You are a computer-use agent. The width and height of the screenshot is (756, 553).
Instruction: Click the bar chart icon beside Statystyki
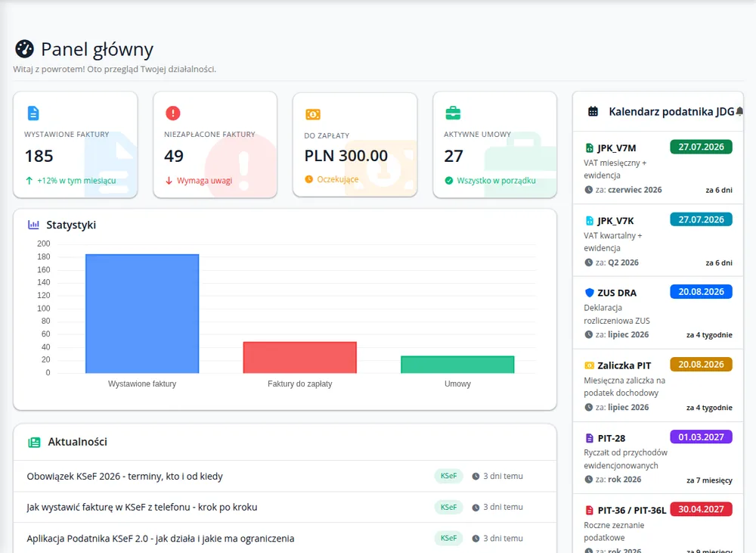[34, 225]
